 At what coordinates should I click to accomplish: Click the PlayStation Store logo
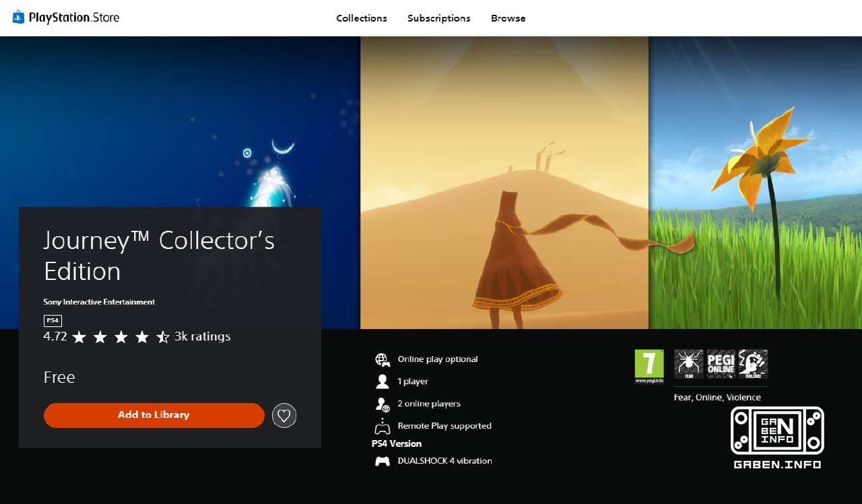66,17
